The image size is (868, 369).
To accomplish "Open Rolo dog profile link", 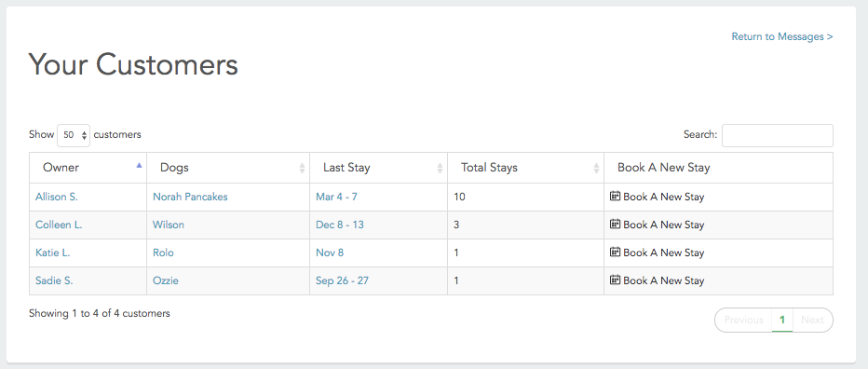I will (x=163, y=253).
